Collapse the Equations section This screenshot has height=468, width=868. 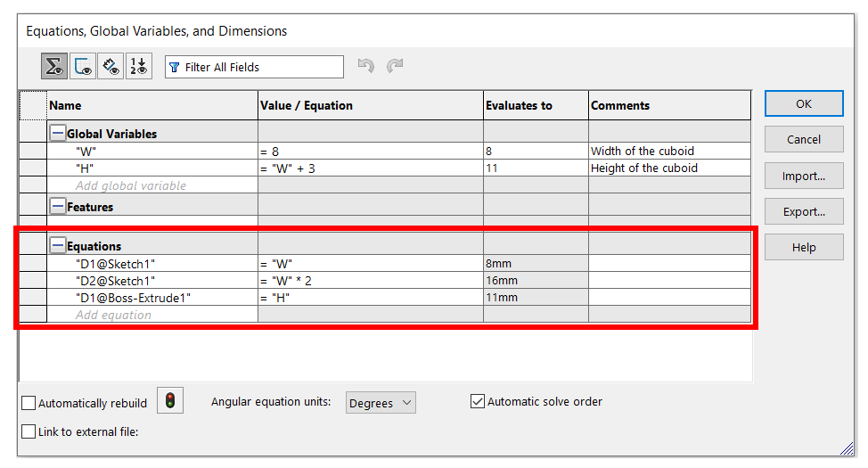[x=58, y=245]
